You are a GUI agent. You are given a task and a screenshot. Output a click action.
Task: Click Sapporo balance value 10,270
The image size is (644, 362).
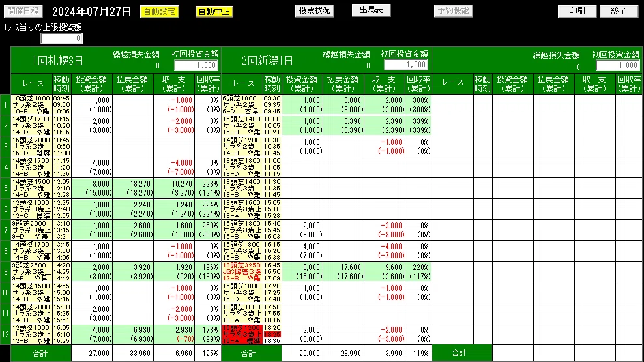click(181, 184)
